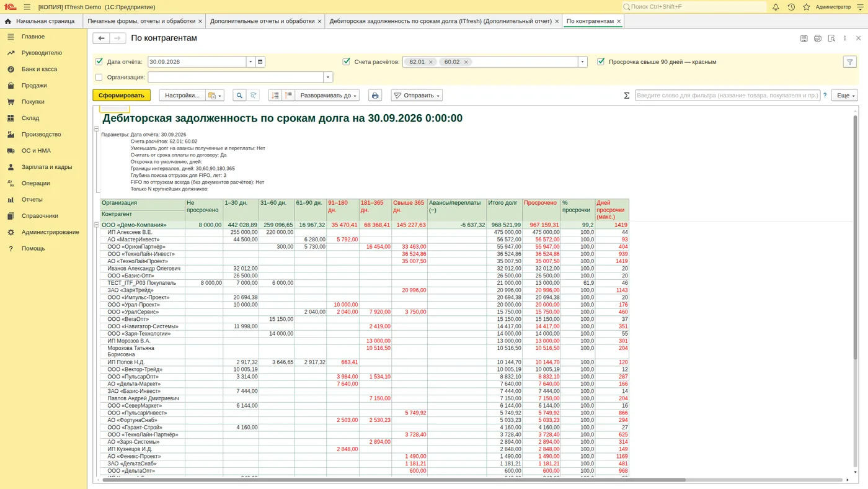Open favorites star icon in title bar
868x489 pixels.
pyautogui.click(x=807, y=7)
